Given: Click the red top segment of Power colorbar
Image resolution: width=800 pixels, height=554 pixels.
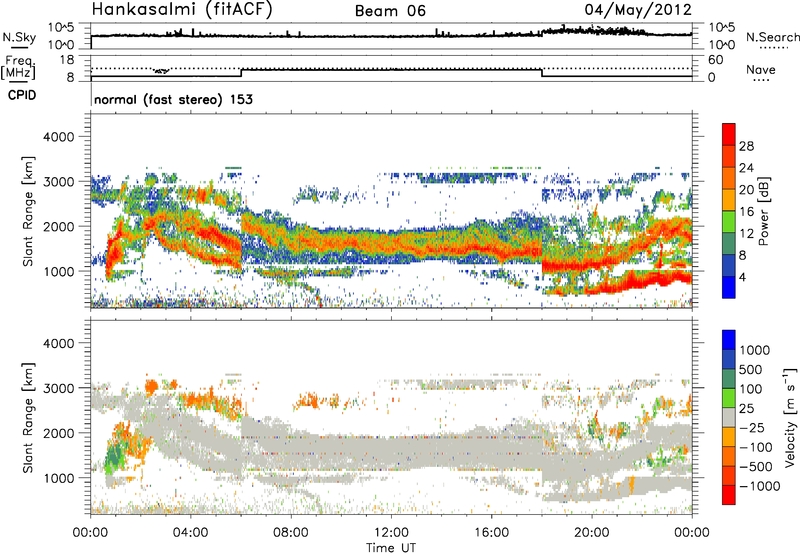Looking at the screenshot, I should click(x=729, y=134).
